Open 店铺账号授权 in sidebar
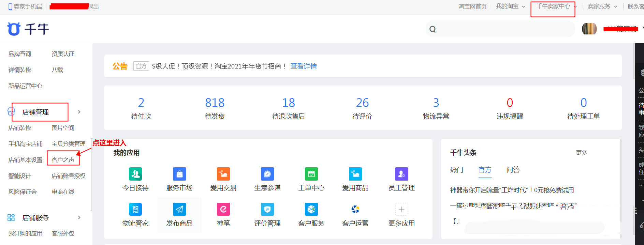This screenshot has height=245, width=644. coord(69,176)
